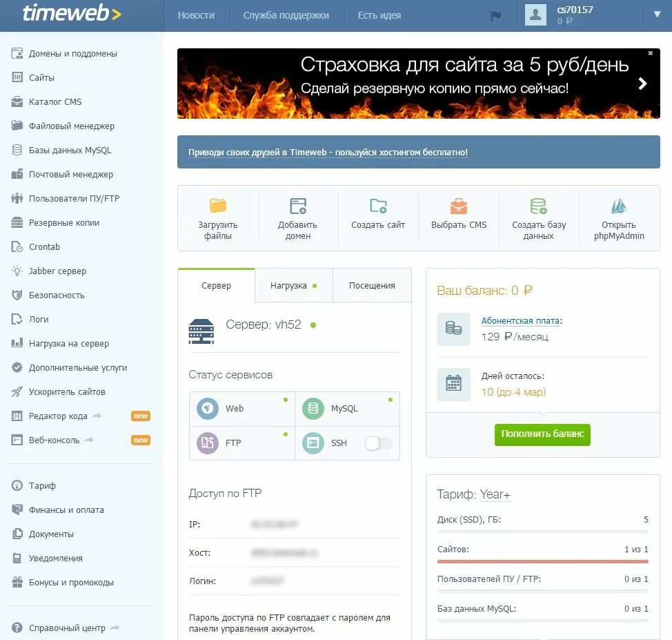
Task: Click the server vh52 rack icon
Action: [201, 331]
